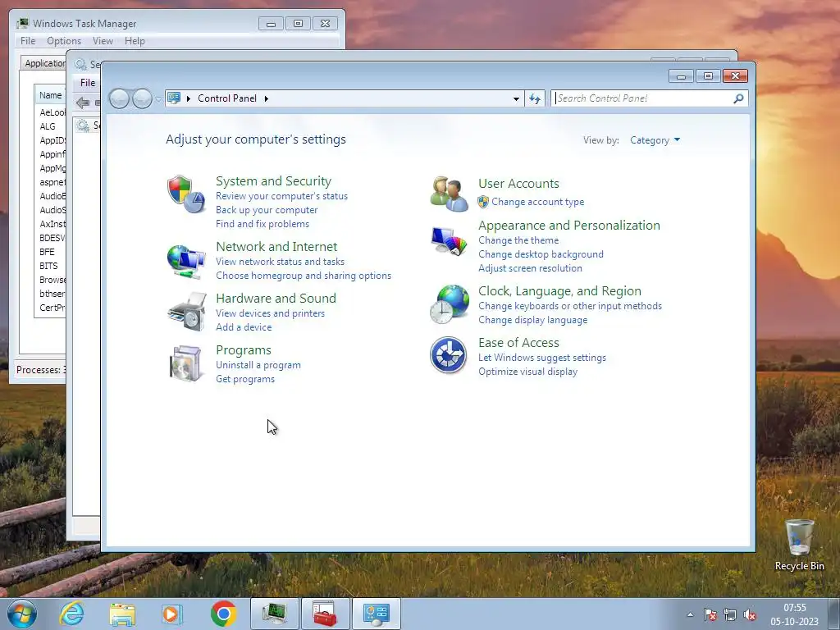Launch Internet Explorer from the taskbar
Image resolution: width=840 pixels, height=630 pixels.
pos(72,614)
